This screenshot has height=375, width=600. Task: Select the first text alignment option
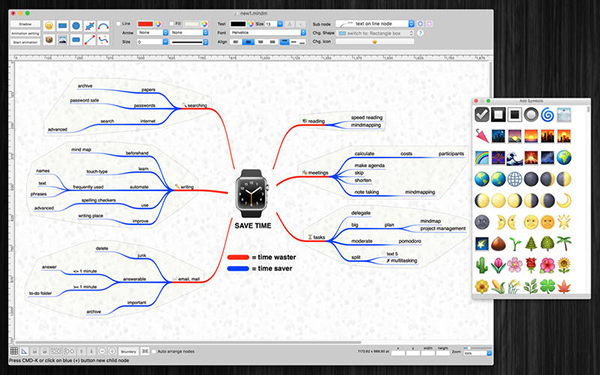[236, 42]
